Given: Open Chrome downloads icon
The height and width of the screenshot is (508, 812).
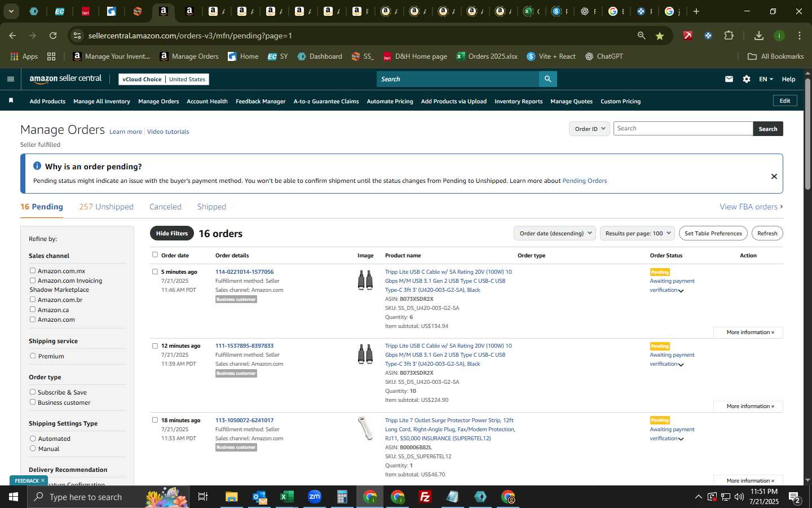Looking at the screenshot, I should click(x=759, y=36).
